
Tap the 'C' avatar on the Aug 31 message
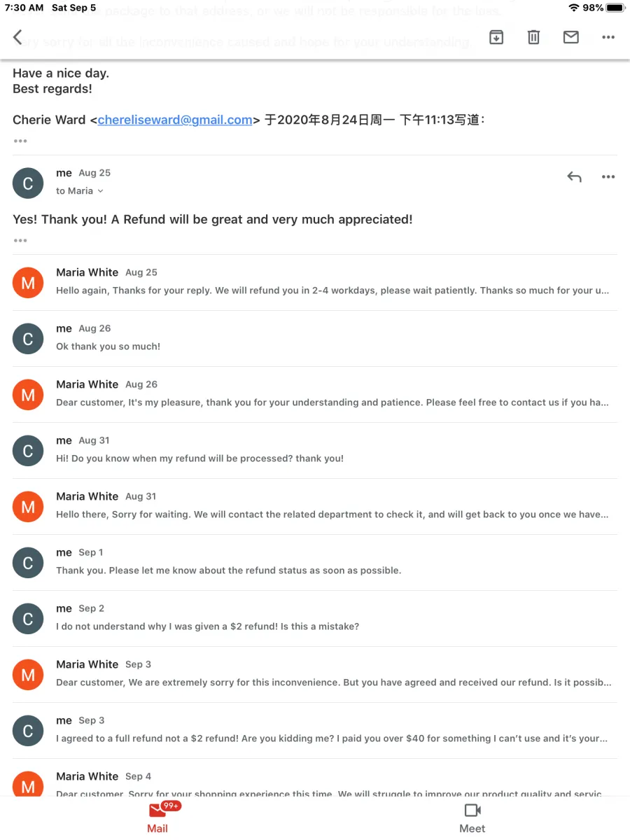pos(28,451)
